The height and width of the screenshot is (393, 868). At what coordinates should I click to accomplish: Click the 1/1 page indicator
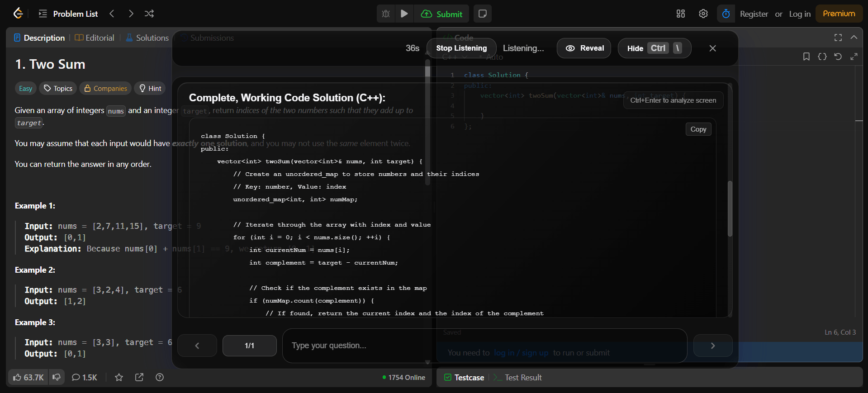coord(250,346)
